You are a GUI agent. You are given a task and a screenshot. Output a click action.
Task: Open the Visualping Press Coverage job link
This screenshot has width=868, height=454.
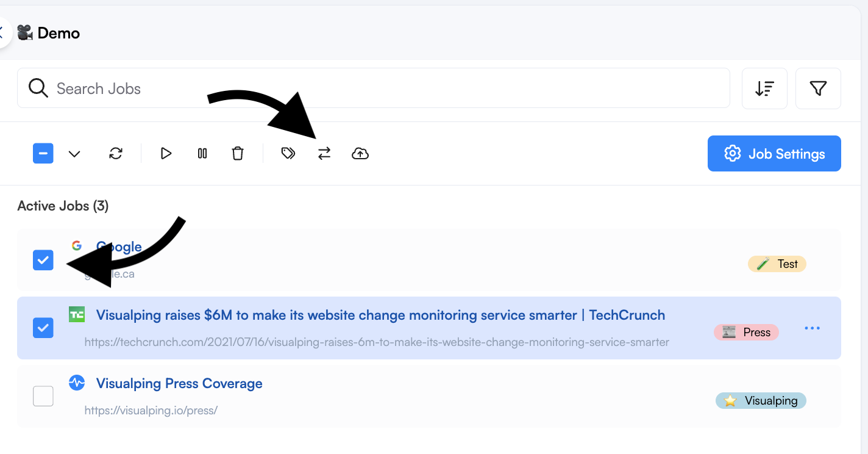[179, 383]
